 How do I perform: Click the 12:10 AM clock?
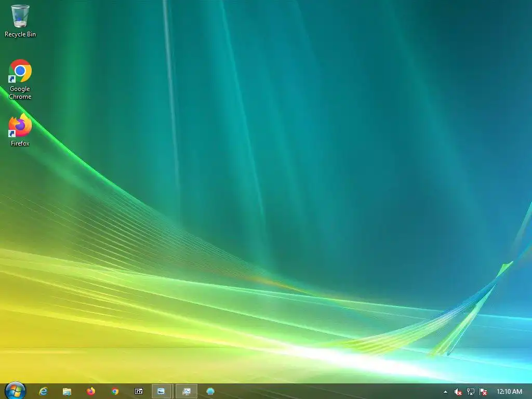tap(509, 392)
